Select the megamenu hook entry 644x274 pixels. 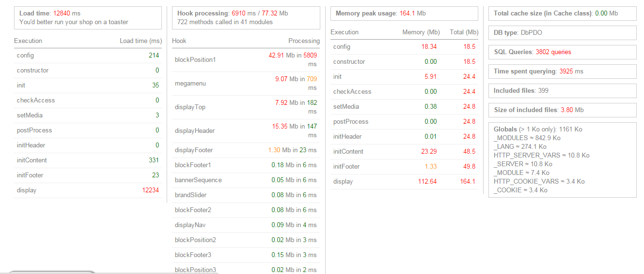[190, 83]
